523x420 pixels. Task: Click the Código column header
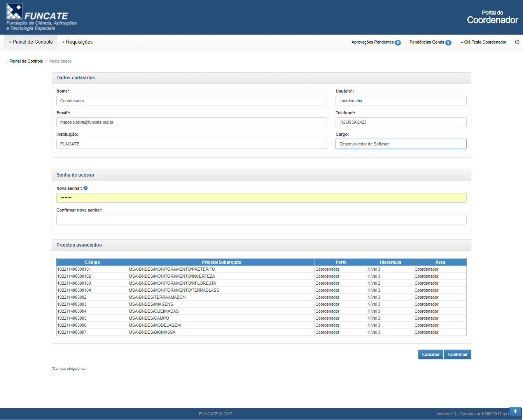92,262
